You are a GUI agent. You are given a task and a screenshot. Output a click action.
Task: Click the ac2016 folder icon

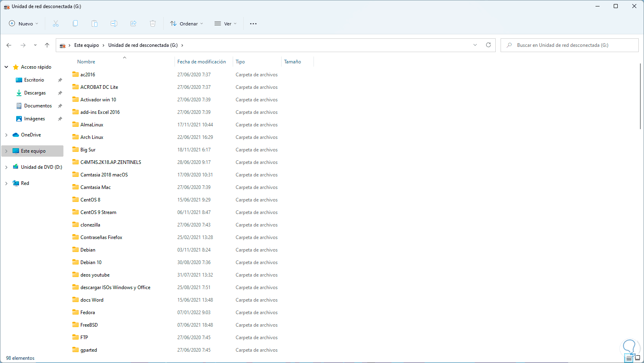tap(76, 74)
